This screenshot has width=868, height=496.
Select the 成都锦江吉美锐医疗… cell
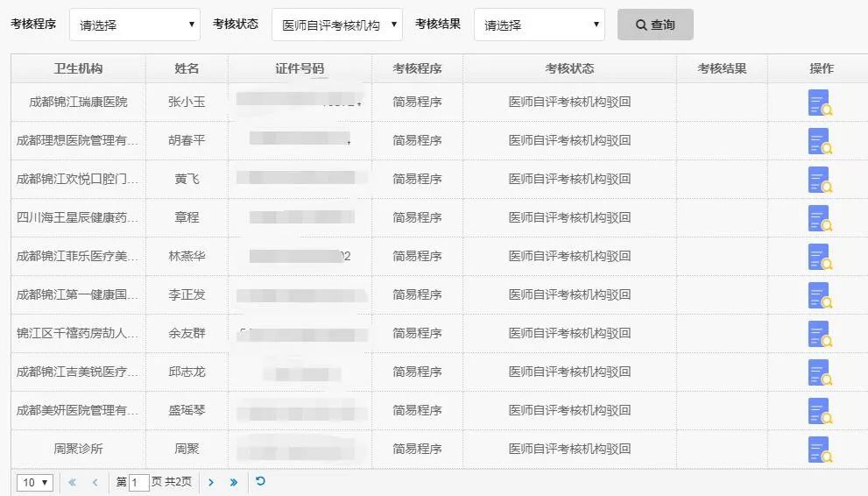[x=78, y=372]
